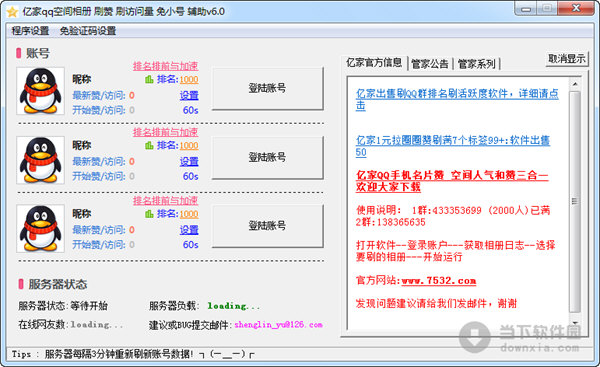Click the third account's QQ penguin avatar

(x=40, y=228)
